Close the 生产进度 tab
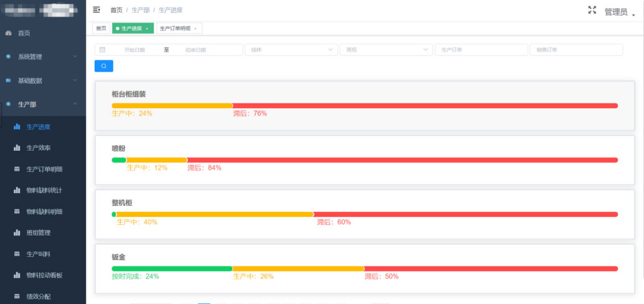 (x=147, y=29)
